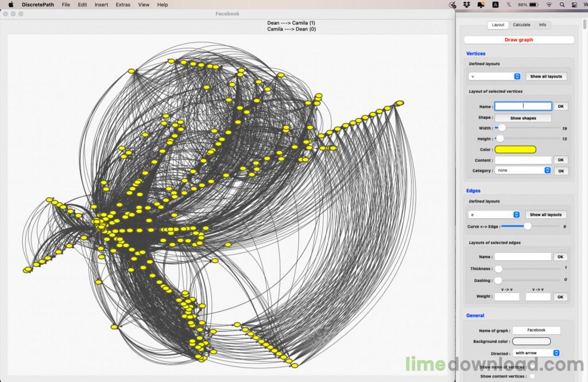Viewport: 588px width, 382px height.
Task: Toggle Show content vertices checkbox
Action: click(532, 376)
